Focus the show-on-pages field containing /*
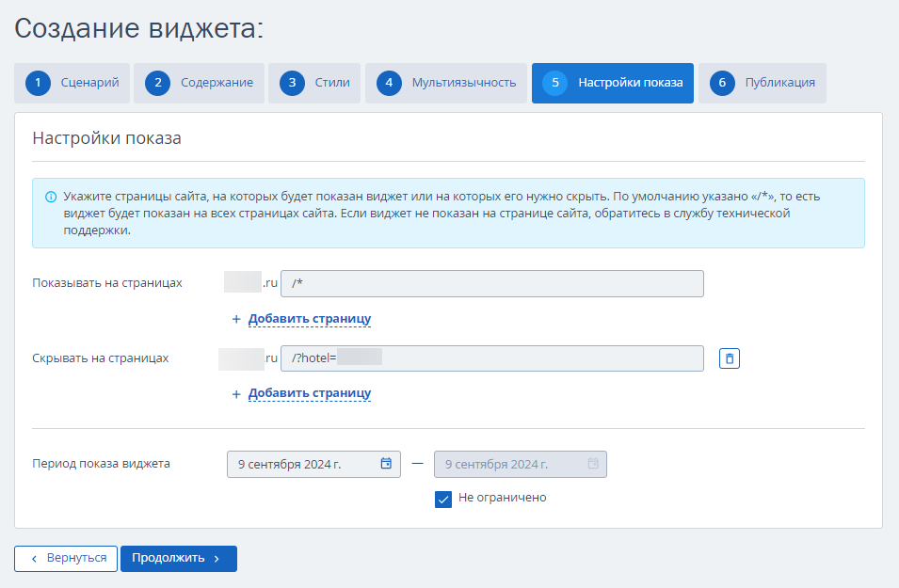The image size is (899, 588). (492, 284)
